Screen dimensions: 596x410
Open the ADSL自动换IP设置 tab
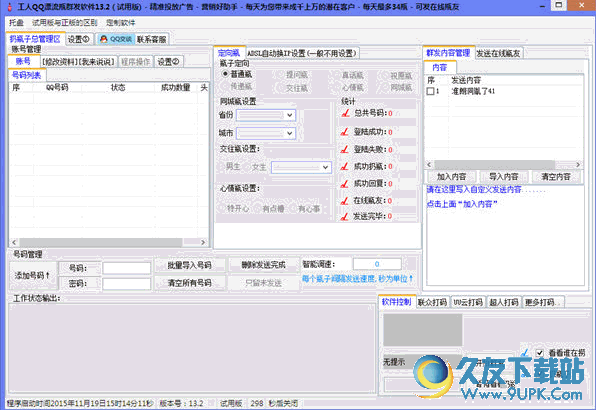click(x=302, y=53)
